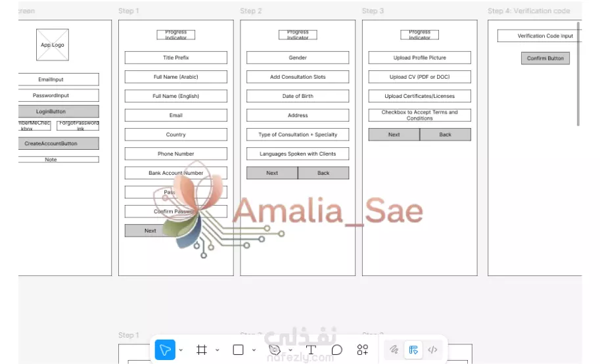
Task: Select the Frame tool
Action: 202,350
